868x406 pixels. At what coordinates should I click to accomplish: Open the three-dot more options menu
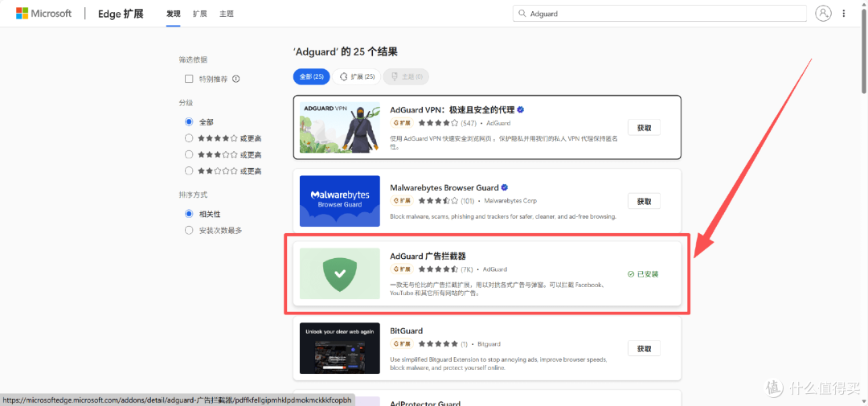[844, 14]
